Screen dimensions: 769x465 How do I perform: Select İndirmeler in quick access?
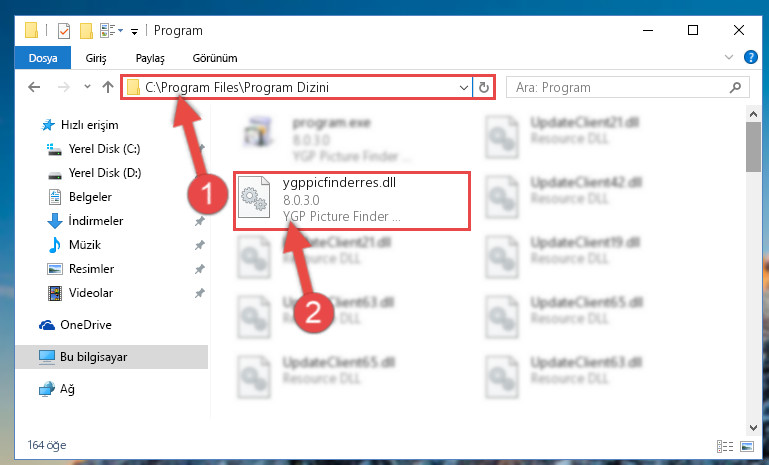[x=96, y=221]
